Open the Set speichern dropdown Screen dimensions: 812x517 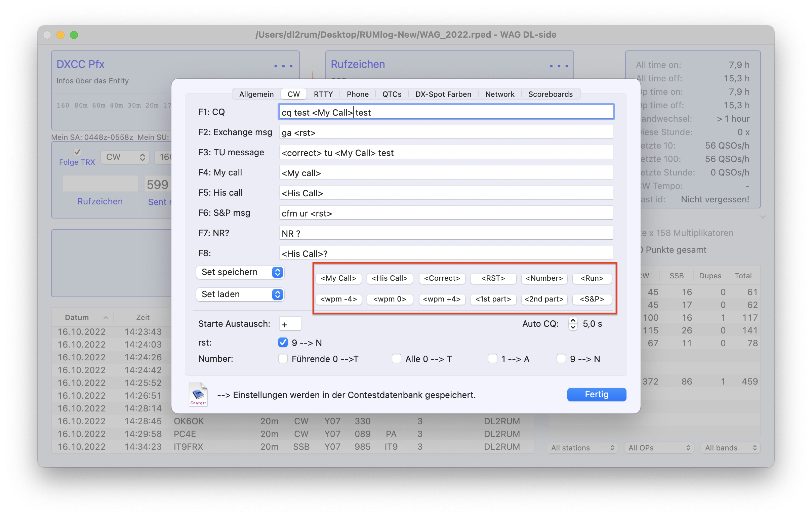pyautogui.click(x=240, y=272)
